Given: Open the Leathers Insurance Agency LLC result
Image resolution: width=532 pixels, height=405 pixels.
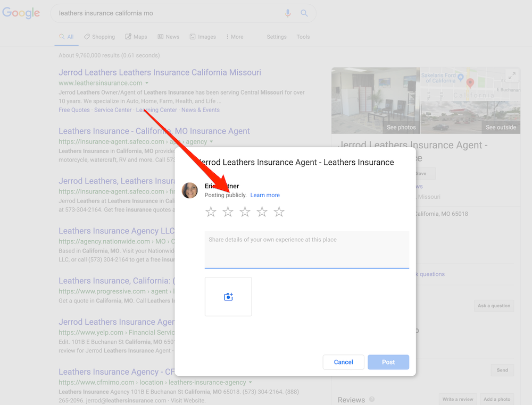Looking at the screenshot, I should (117, 231).
